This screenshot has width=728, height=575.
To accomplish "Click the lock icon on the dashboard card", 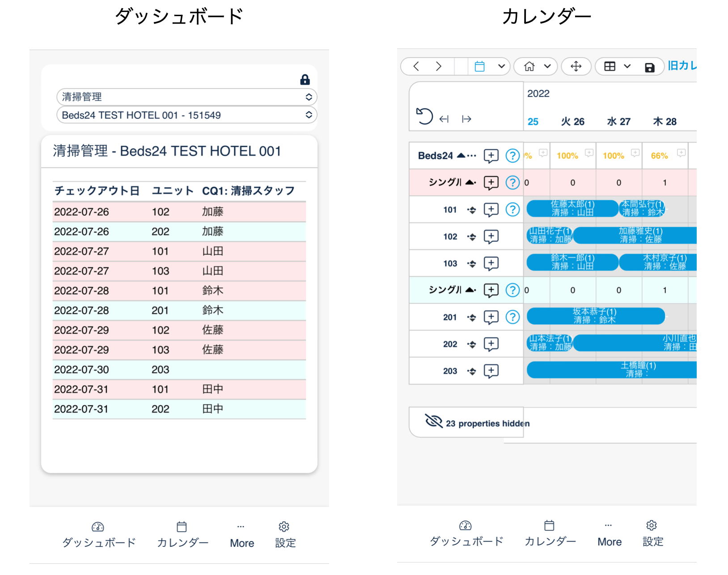I will 305,80.
